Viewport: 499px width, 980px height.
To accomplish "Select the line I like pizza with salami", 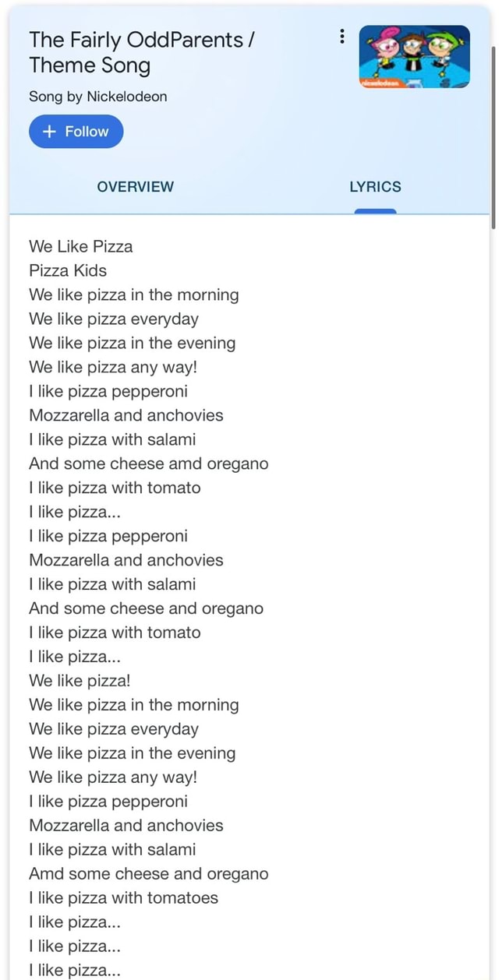I will [x=111, y=439].
